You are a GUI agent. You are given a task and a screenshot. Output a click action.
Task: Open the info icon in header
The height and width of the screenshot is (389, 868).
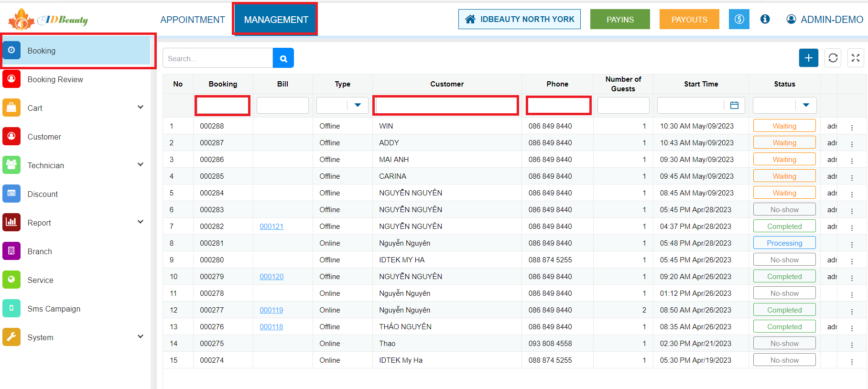coord(765,19)
